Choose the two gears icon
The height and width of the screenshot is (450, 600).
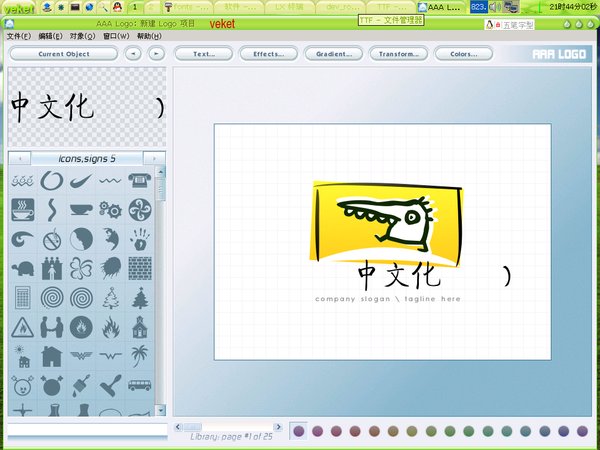pyautogui.click(x=110, y=209)
